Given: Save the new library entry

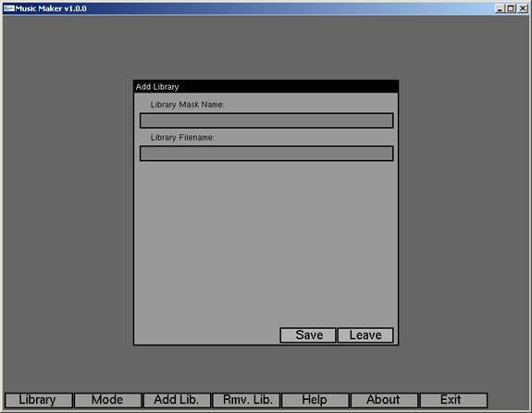Looking at the screenshot, I should tap(308, 335).
